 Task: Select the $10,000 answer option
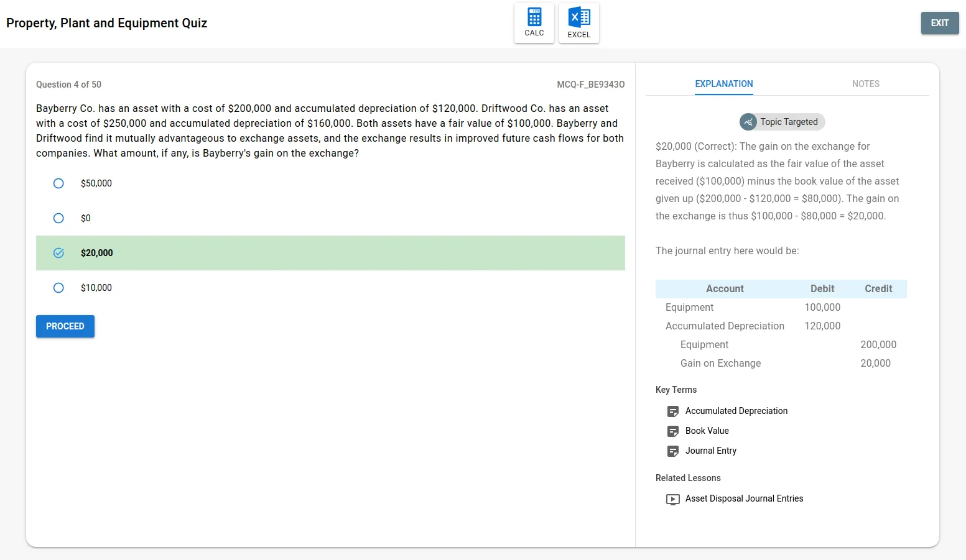pos(58,288)
